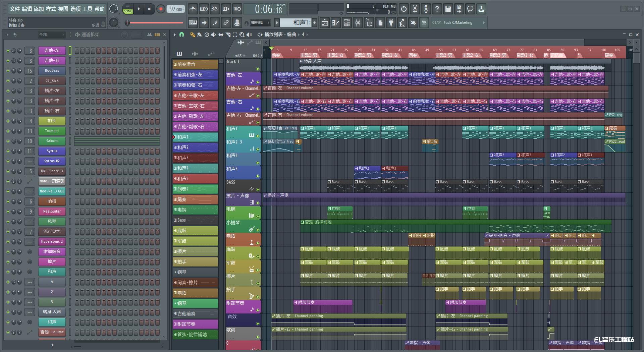The image size is (644, 352).
Task: Click the undo history circular arrow icon
Action: click(x=404, y=9)
